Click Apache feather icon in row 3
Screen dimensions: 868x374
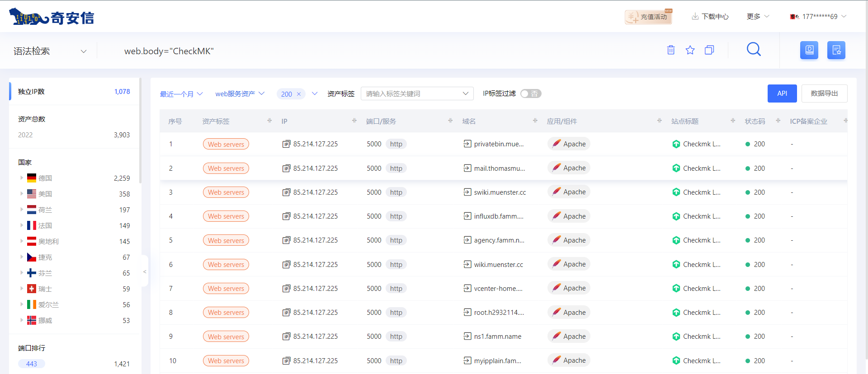pos(557,192)
